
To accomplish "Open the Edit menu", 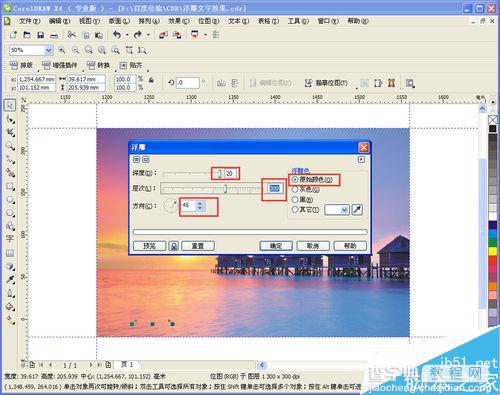I will [59, 21].
